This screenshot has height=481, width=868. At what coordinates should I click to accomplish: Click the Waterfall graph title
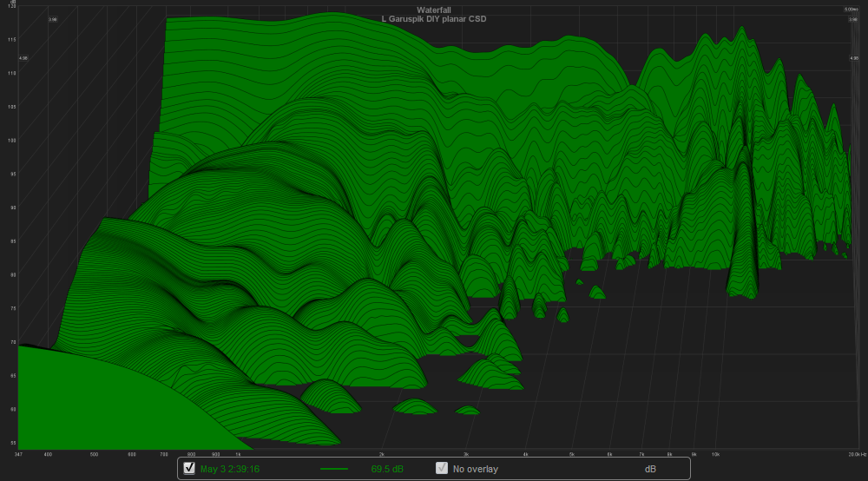coord(434,10)
